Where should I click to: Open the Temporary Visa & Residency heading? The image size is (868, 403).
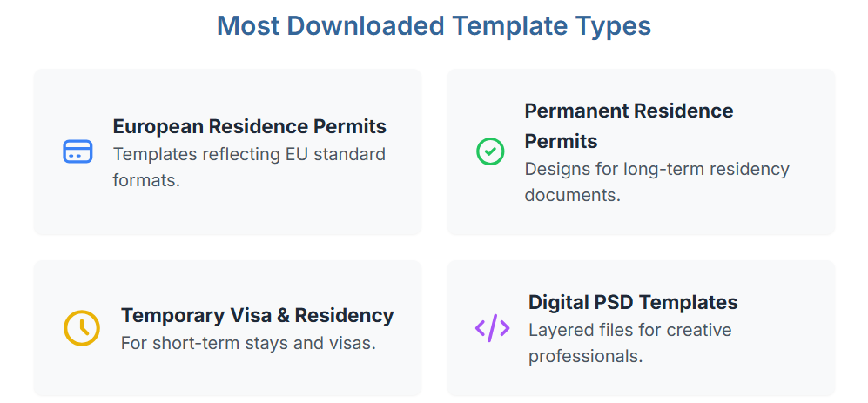tap(257, 315)
